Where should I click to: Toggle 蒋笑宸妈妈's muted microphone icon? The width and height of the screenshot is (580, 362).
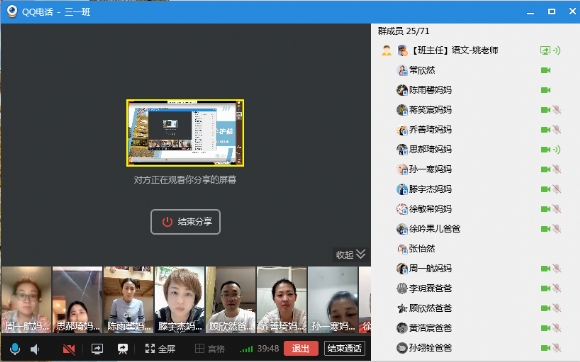[556, 110]
